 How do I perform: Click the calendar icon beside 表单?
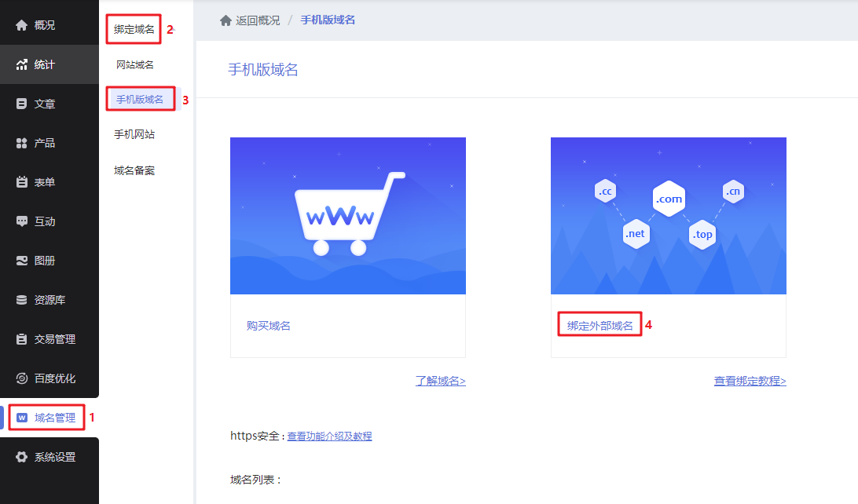point(21,182)
